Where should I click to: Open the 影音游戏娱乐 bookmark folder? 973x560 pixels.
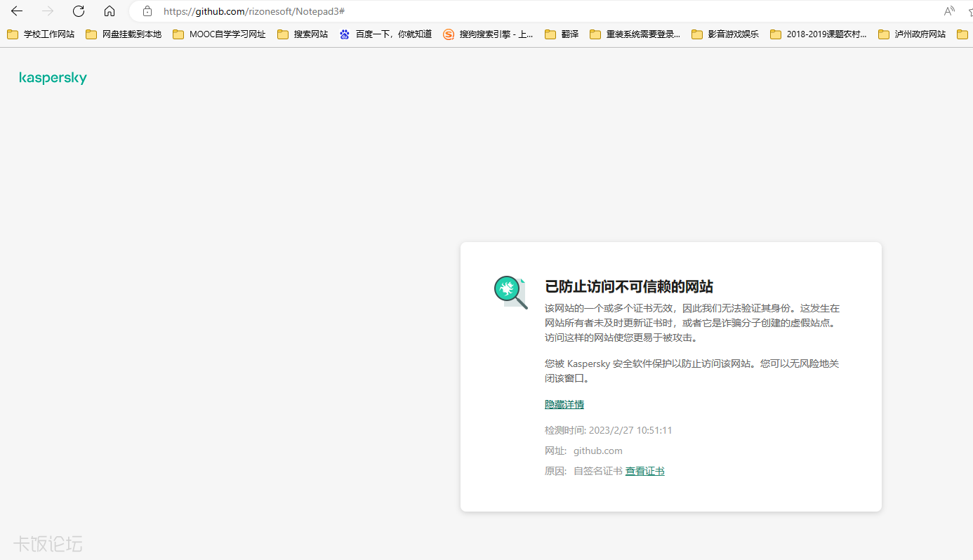725,34
